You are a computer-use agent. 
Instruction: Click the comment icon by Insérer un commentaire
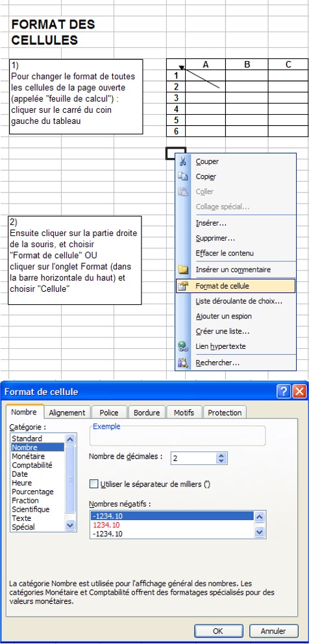[183, 270]
